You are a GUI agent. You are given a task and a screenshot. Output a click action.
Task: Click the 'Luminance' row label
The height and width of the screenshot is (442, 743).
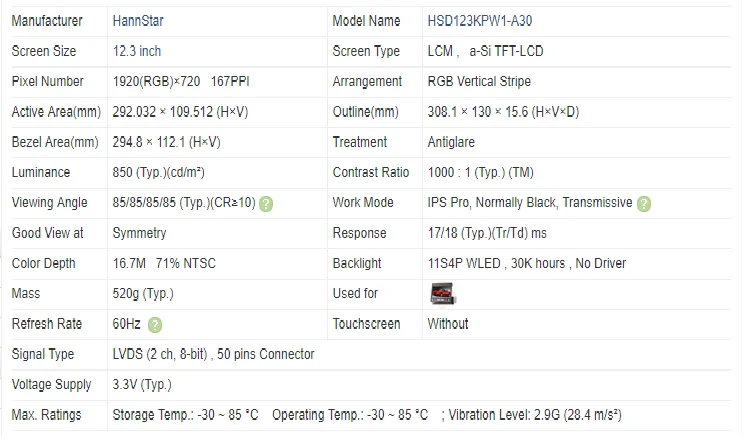coord(41,172)
